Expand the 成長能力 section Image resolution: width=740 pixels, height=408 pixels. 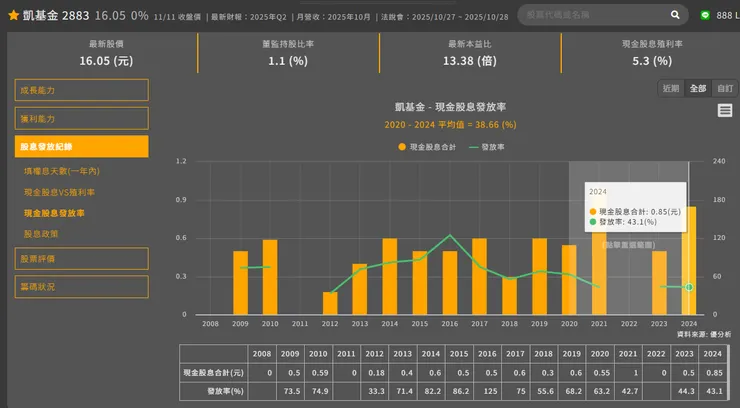coord(82,90)
